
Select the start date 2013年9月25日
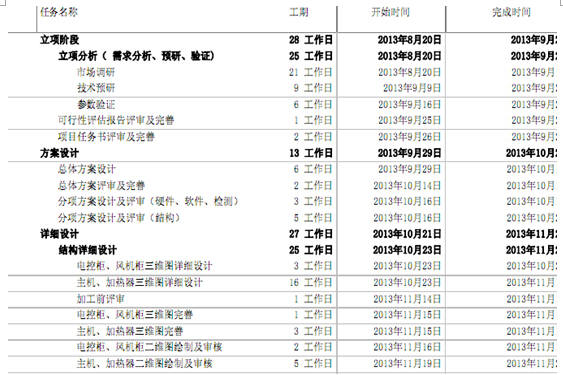pyautogui.click(x=410, y=120)
